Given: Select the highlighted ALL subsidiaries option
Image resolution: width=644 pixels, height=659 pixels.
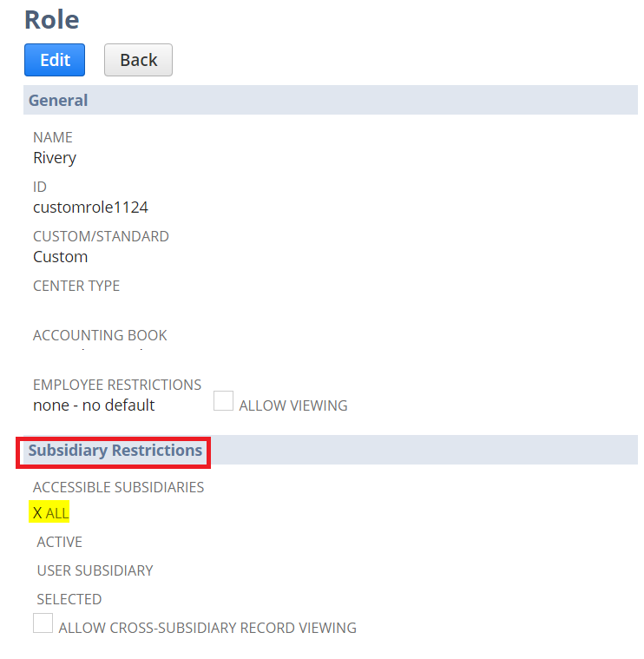Looking at the screenshot, I should (x=50, y=513).
